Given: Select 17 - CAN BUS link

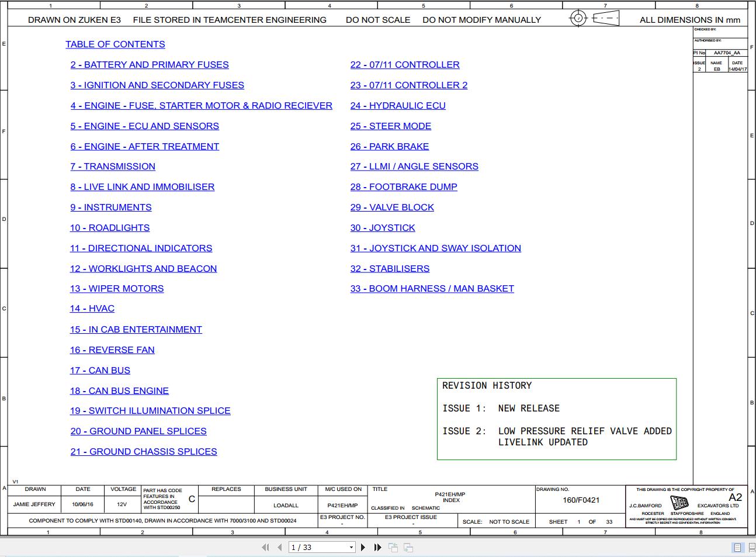Looking at the screenshot, I should (100, 371).
